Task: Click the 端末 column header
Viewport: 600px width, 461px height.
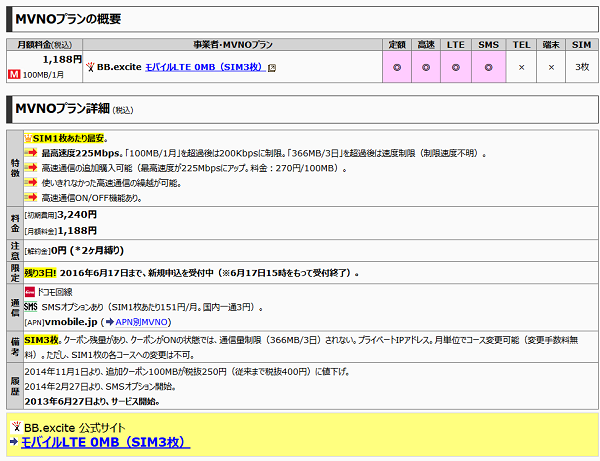Action: click(551, 44)
